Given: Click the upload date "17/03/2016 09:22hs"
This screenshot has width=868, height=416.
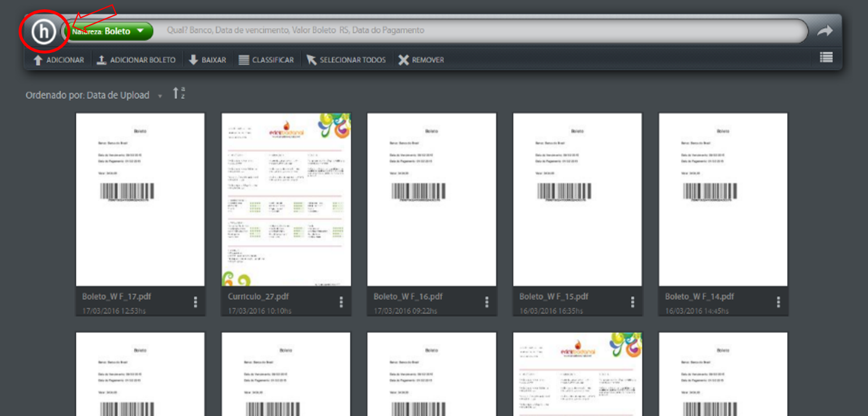Looking at the screenshot, I should [405, 311].
